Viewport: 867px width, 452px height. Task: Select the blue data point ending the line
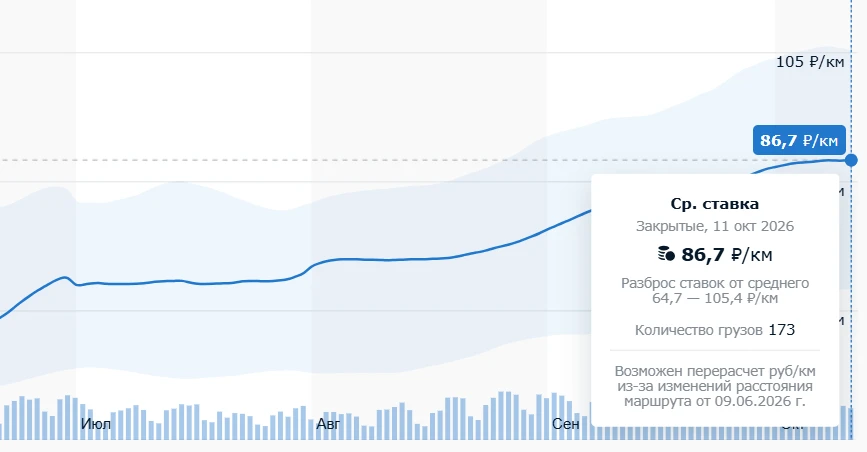[x=852, y=160]
